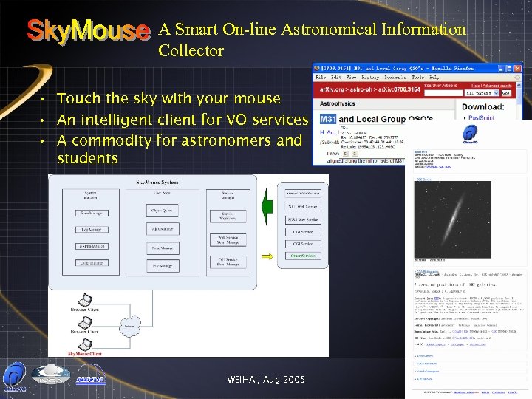532x399 pixels.
Task: Open the galaxy image thumbnail
Action: click(453, 219)
